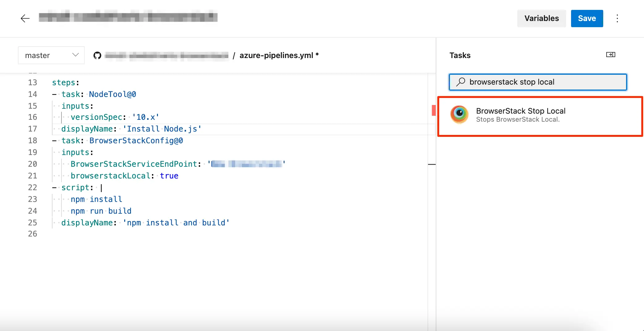This screenshot has width=644, height=331.
Task: Click the BrowserStack eye logo icon
Action: [x=459, y=114]
